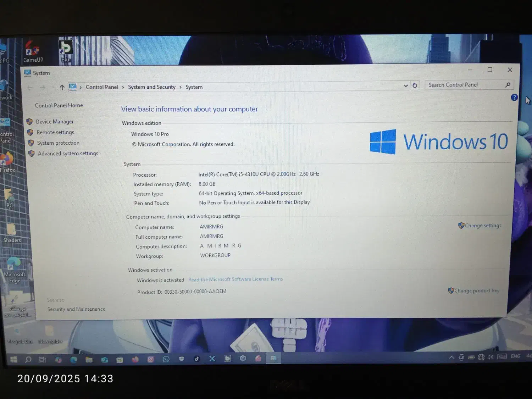Read the Microsoft Software License Terms
This screenshot has width=532, height=399.
[x=235, y=279]
